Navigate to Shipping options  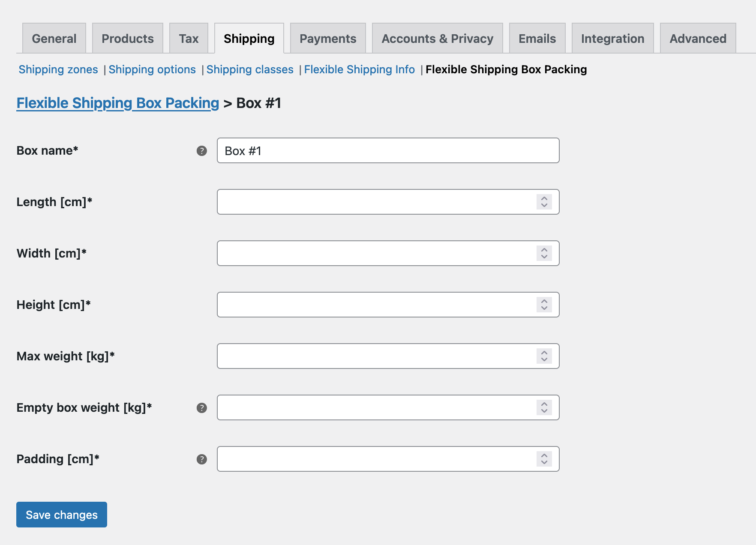[152, 69]
